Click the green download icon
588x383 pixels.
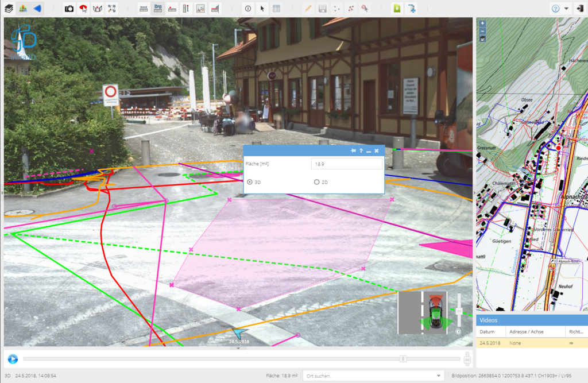[x=396, y=9]
